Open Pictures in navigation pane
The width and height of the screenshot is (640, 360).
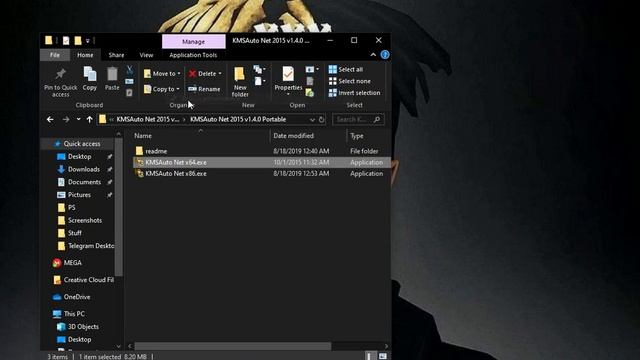pyautogui.click(x=79, y=195)
